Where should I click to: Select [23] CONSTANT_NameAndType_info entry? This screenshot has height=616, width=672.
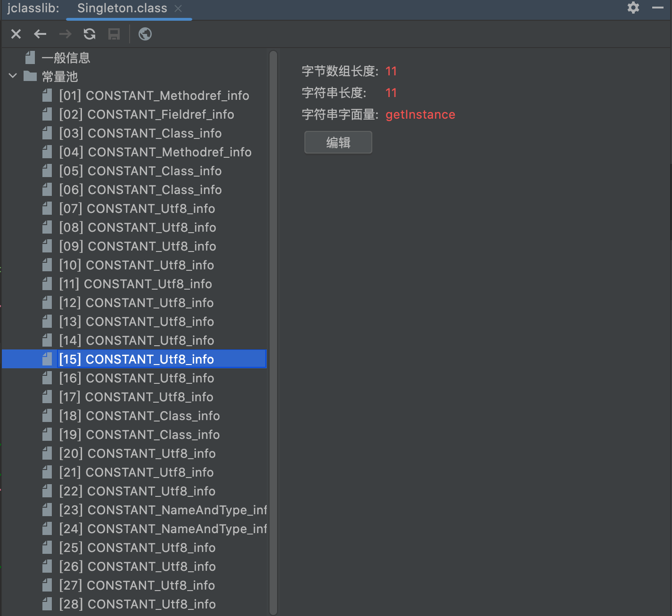click(x=163, y=510)
